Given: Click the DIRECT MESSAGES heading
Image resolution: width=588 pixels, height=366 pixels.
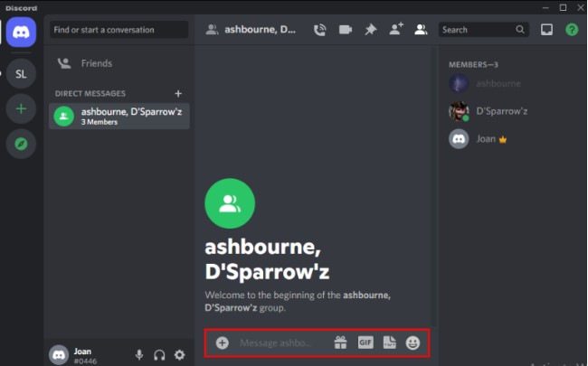Looking at the screenshot, I should point(90,93).
